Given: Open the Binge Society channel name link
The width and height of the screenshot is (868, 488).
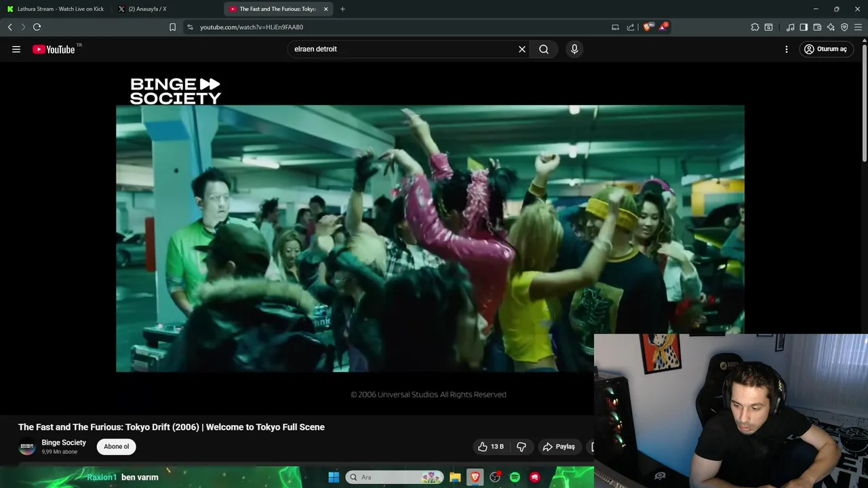Looking at the screenshot, I should (x=64, y=443).
